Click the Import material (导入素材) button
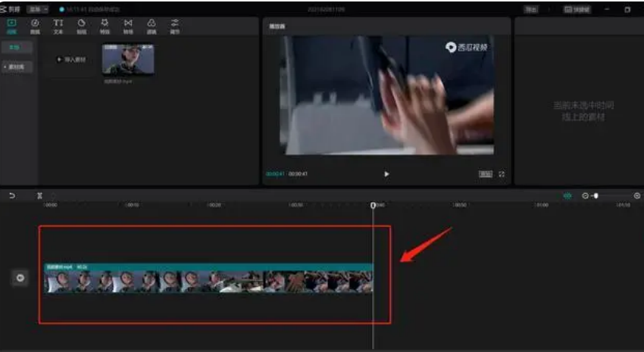644x352 pixels. [73, 59]
